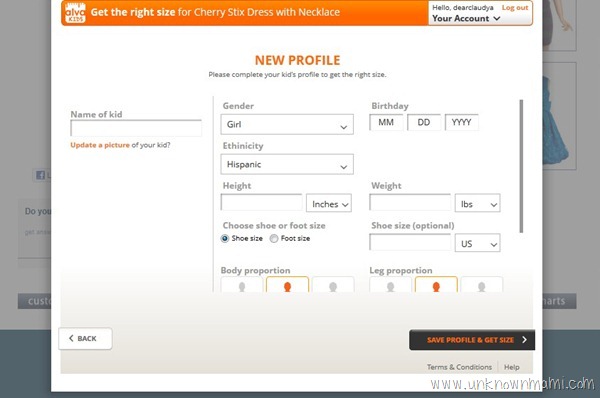Choose the Shoe size radio option
This screenshot has height=398, width=600.
[225, 238]
